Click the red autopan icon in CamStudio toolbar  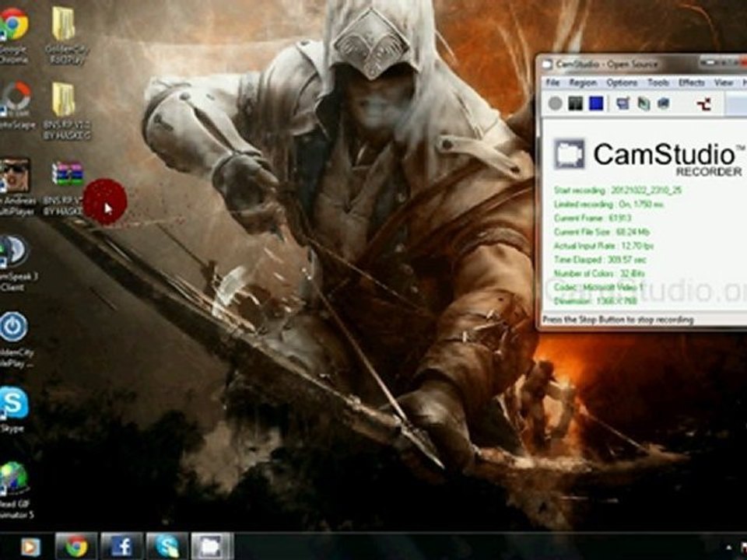click(x=704, y=103)
